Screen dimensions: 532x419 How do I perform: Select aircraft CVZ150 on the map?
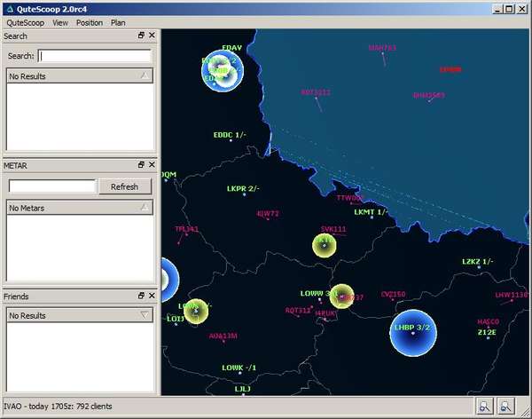pyautogui.click(x=393, y=295)
